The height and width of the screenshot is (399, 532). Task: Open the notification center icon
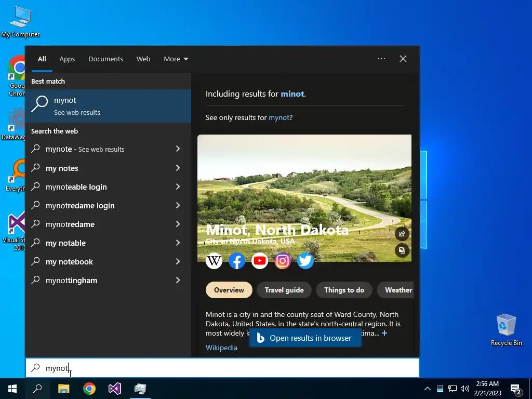516,389
